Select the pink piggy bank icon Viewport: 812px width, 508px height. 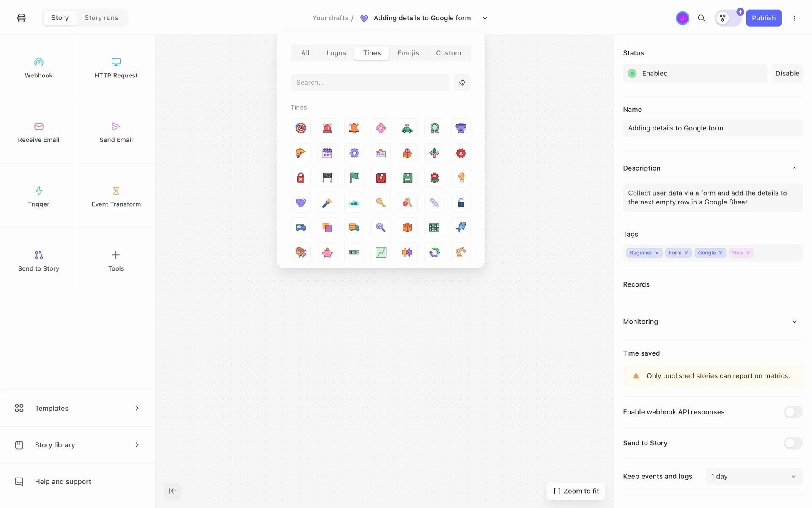click(327, 253)
